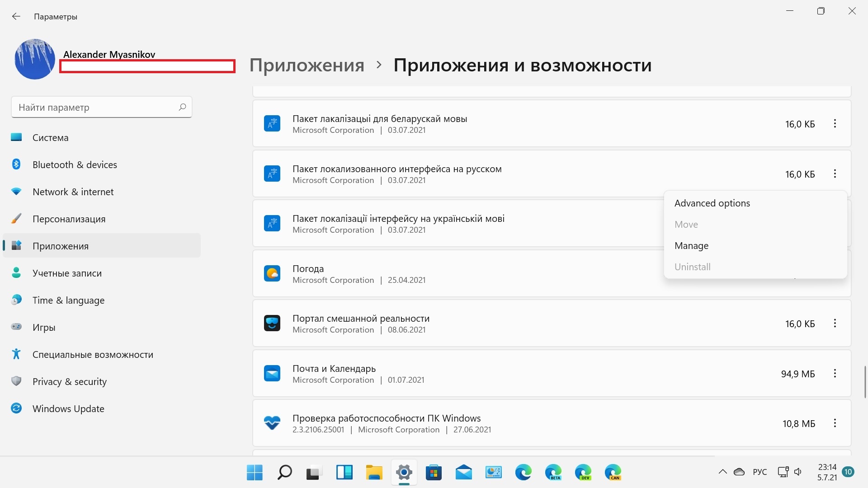
Task: Select the Погода app row title
Action: coord(308,268)
